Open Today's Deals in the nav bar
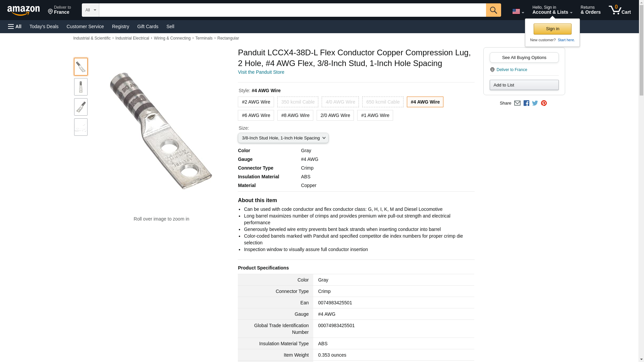Screen dimensions: 644x362 (x=44, y=26)
